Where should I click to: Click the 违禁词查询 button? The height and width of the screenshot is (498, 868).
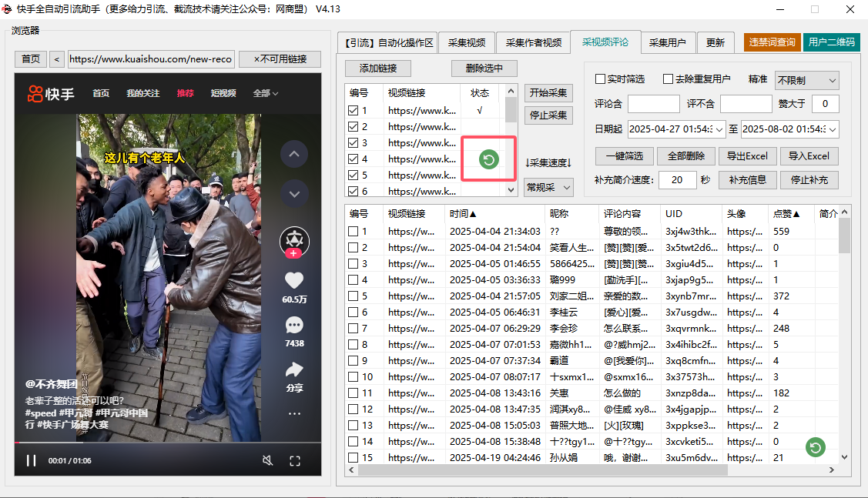[772, 42]
